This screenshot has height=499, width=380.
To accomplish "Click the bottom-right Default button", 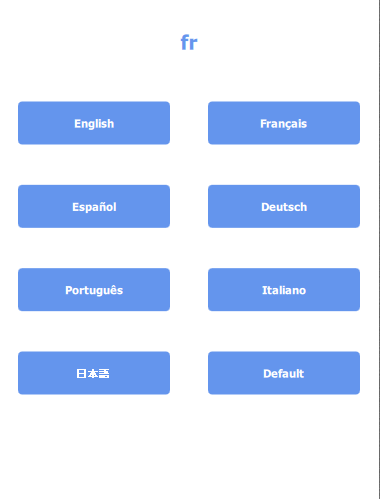I will coord(284,373).
